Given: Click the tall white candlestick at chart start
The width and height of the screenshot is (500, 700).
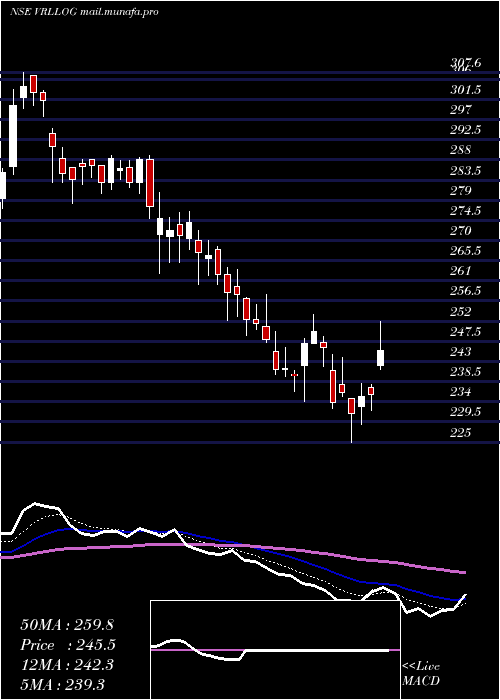Looking at the screenshot, I should click(13, 136).
